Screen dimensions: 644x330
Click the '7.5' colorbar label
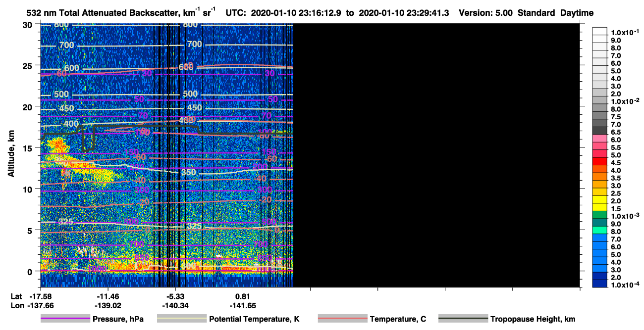[616, 117]
